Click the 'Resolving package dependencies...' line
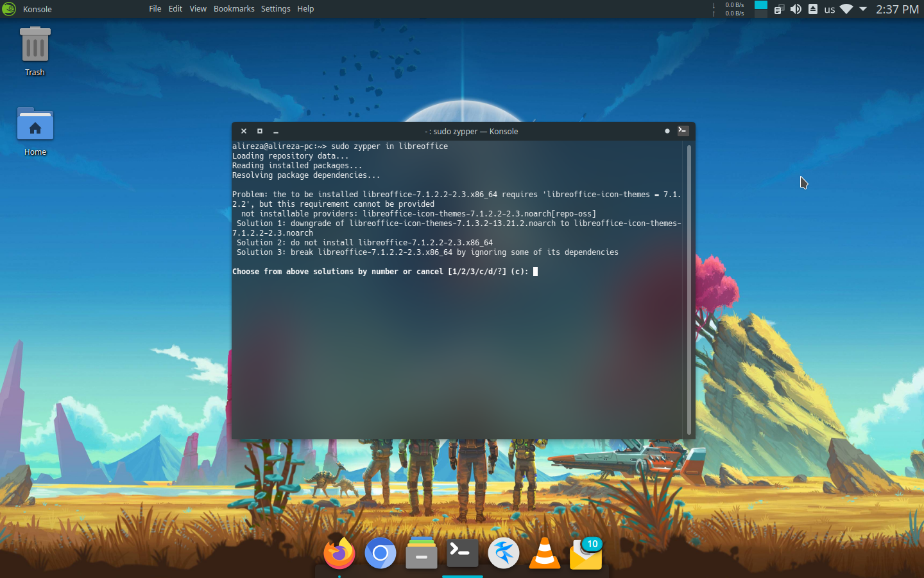 306,175
